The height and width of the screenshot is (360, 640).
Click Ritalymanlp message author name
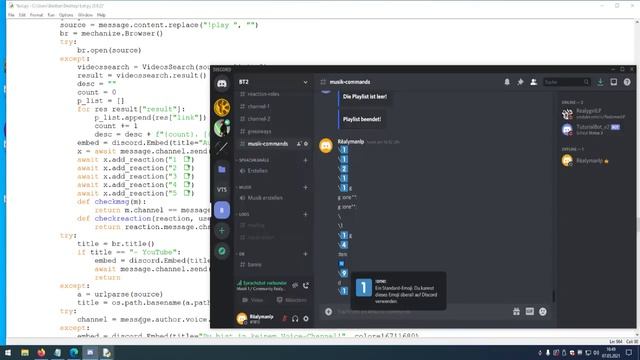tap(351, 142)
